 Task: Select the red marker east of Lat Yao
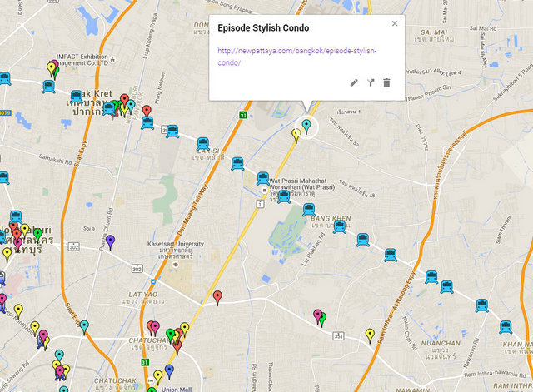point(217,298)
